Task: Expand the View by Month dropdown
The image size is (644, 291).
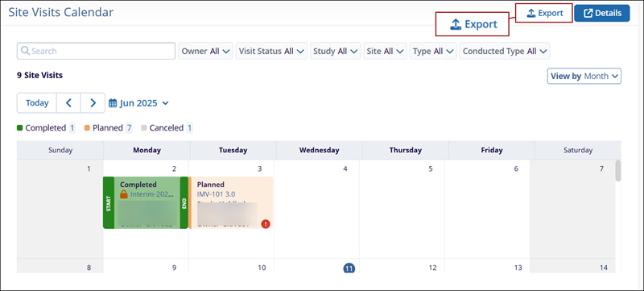Action: pyautogui.click(x=584, y=76)
